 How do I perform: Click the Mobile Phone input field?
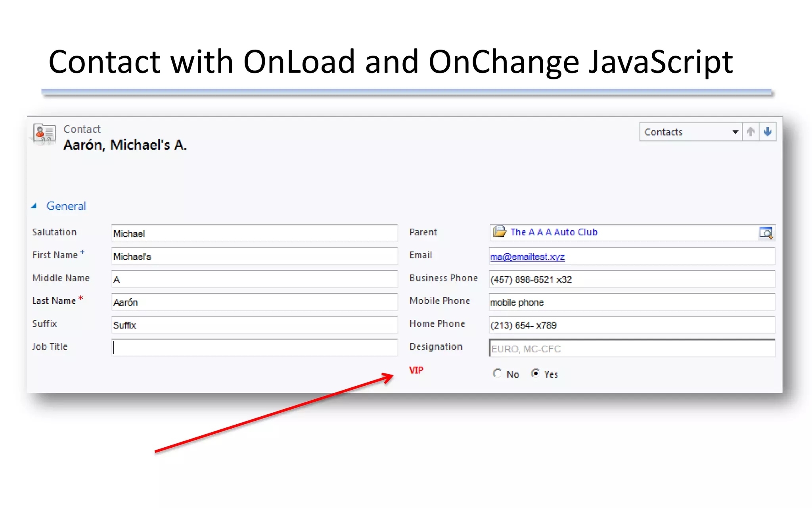(632, 302)
